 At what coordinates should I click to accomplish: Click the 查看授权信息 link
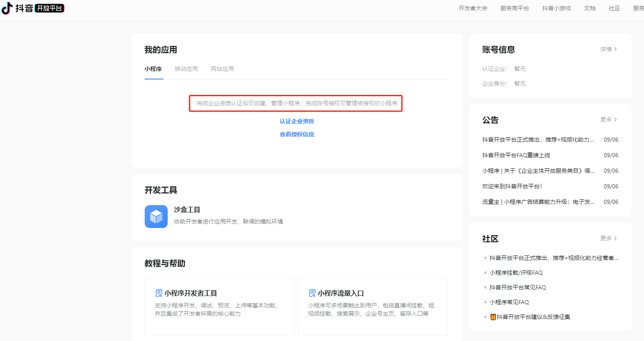click(x=297, y=134)
